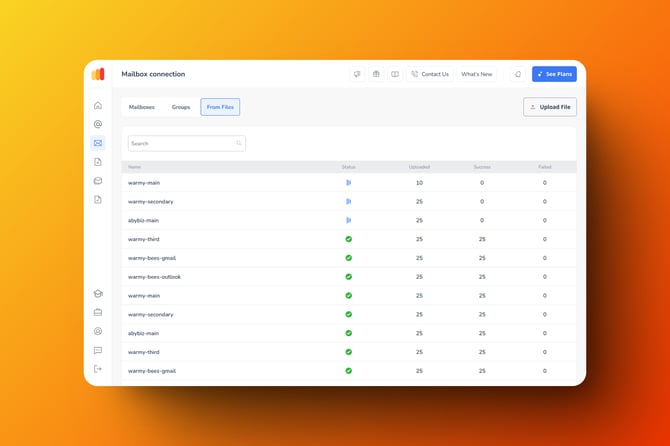670x446 pixels.
Task: Click the logout icon at sidebar bottom
Action: coord(98,369)
